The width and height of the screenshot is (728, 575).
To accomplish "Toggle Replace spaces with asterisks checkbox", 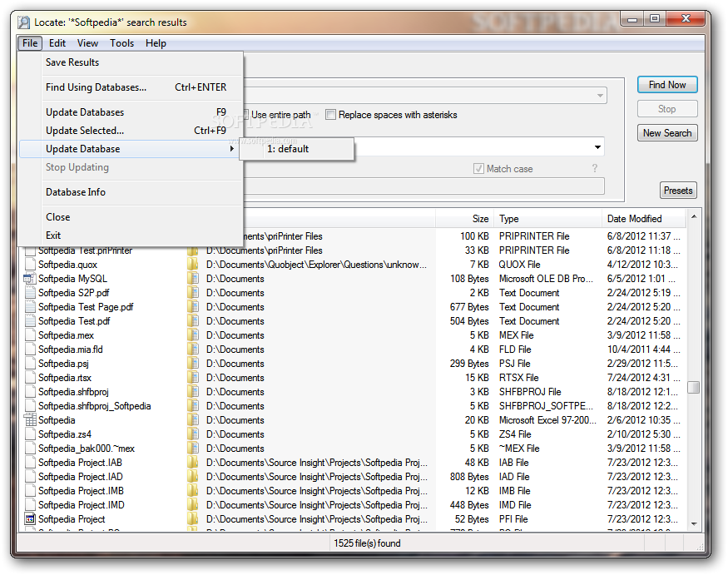I will (x=330, y=114).
